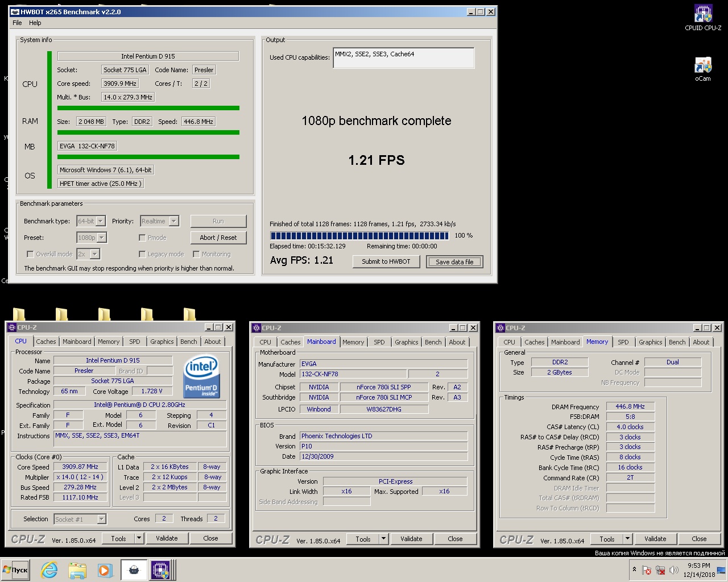This screenshot has height=582, width=728.
Task: Launch Internet Explorer from taskbar
Action: [50, 570]
